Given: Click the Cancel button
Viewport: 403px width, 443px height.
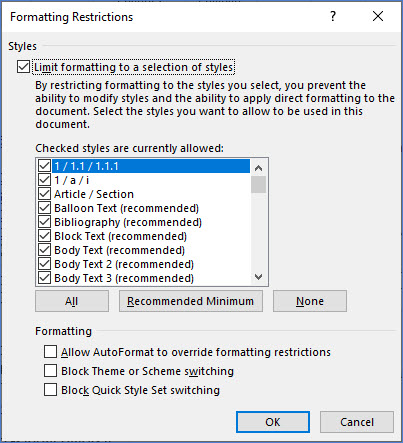Looking at the screenshot, I should (357, 422).
